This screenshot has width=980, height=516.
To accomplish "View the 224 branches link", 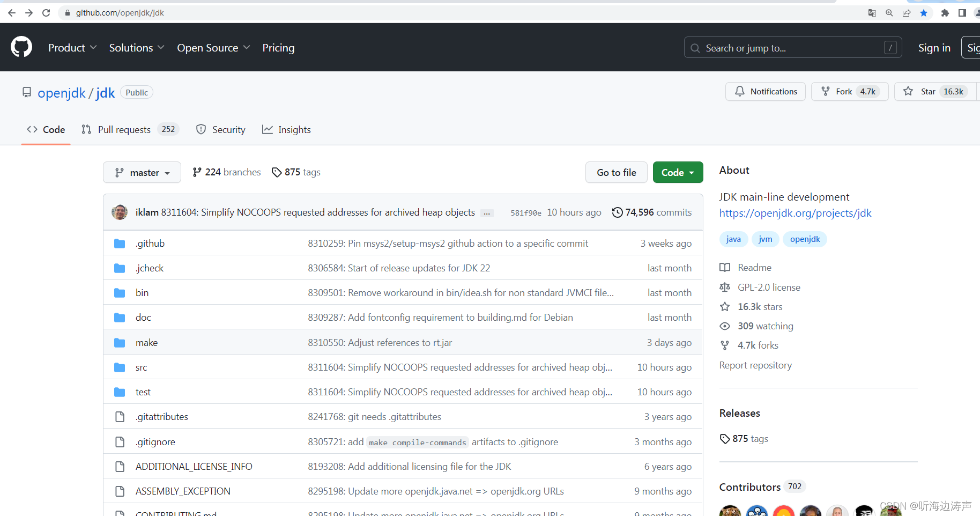I will (227, 172).
